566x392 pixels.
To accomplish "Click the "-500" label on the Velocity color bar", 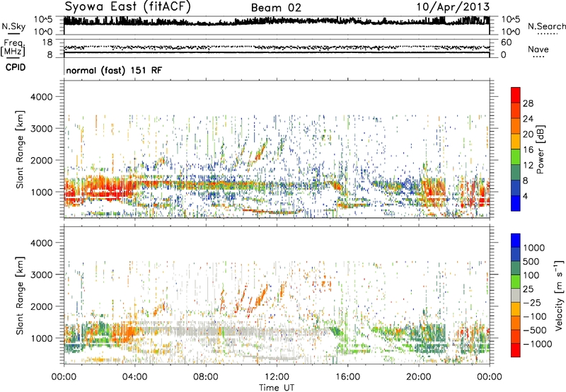I will [x=535, y=330].
